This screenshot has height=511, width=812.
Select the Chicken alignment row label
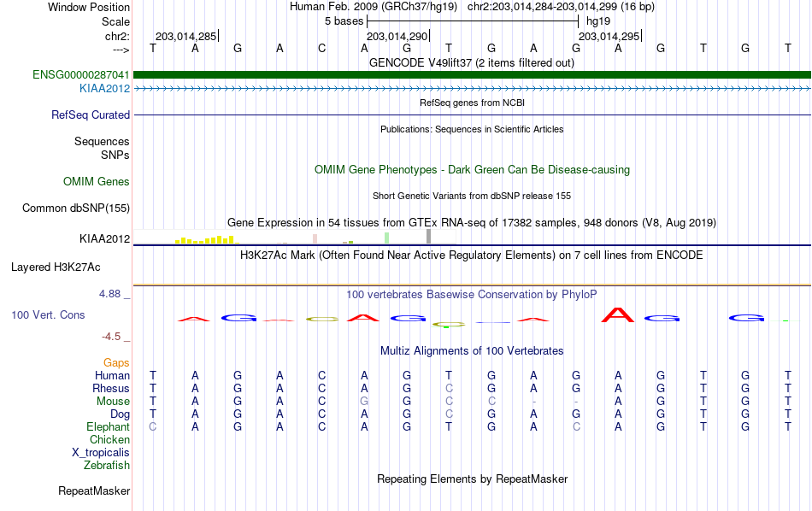[x=109, y=439]
